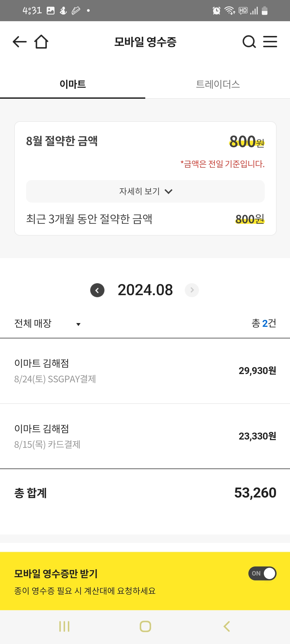Screen dimensions: 290x644
Task: Tap the 총 2건 receipt count
Action: click(264, 323)
